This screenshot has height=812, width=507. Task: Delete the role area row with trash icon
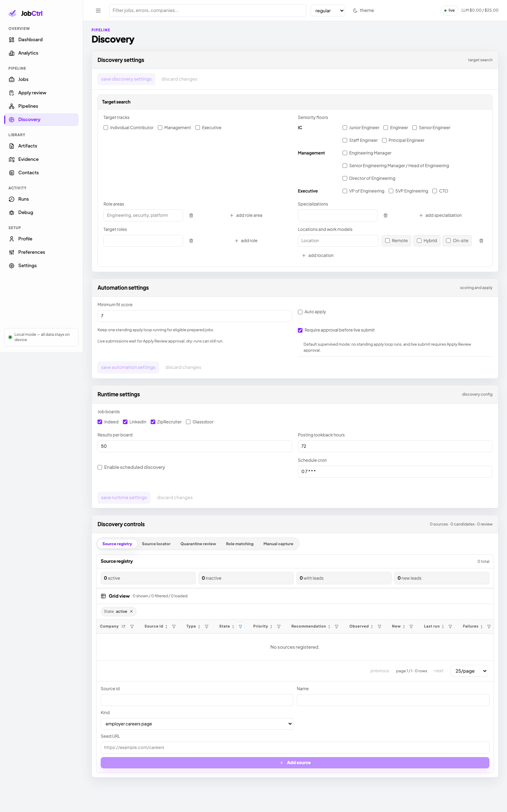pos(191,215)
